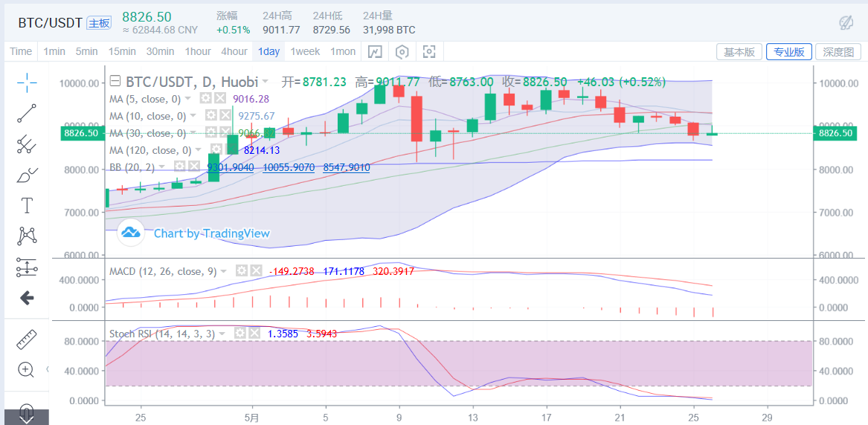Viewport: 868px width, 425px height.
Task: Expand MA (120, close, 0) dropdown arrow
Action: 199,150
